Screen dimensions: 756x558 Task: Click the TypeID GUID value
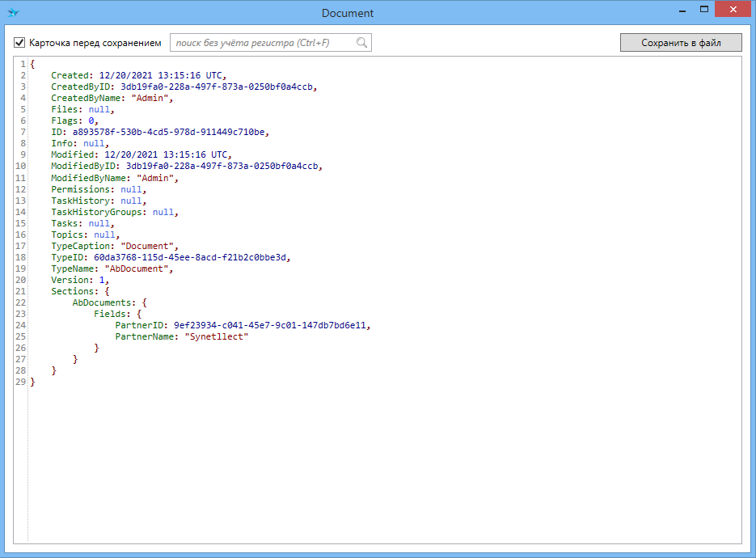[x=191, y=257]
